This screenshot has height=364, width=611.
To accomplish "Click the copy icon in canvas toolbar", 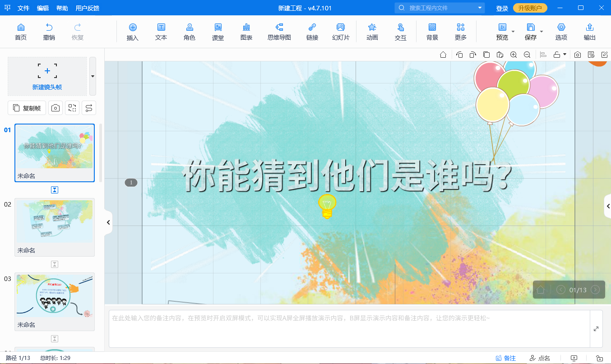I will [x=486, y=55].
